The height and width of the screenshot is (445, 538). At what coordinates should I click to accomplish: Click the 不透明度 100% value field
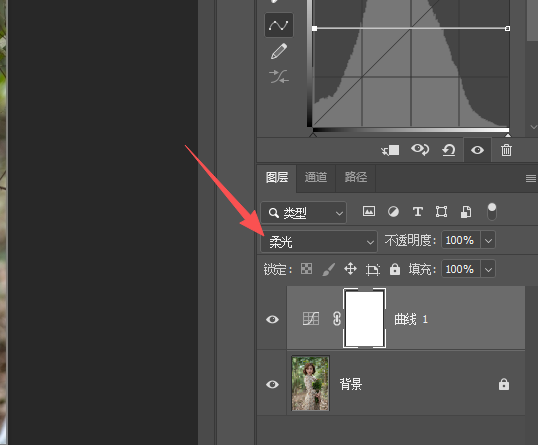tap(461, 240)
